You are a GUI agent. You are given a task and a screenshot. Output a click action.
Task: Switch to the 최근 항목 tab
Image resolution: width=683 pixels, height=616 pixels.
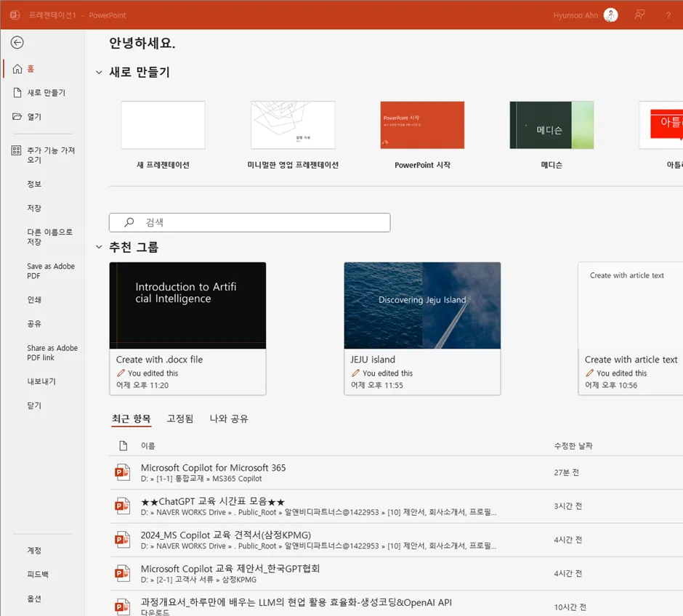click(x=131, y=419)
